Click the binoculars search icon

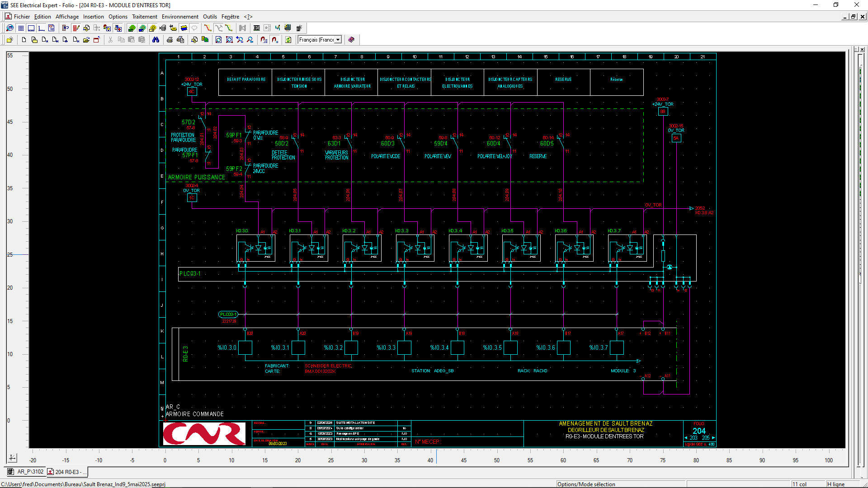156,40
